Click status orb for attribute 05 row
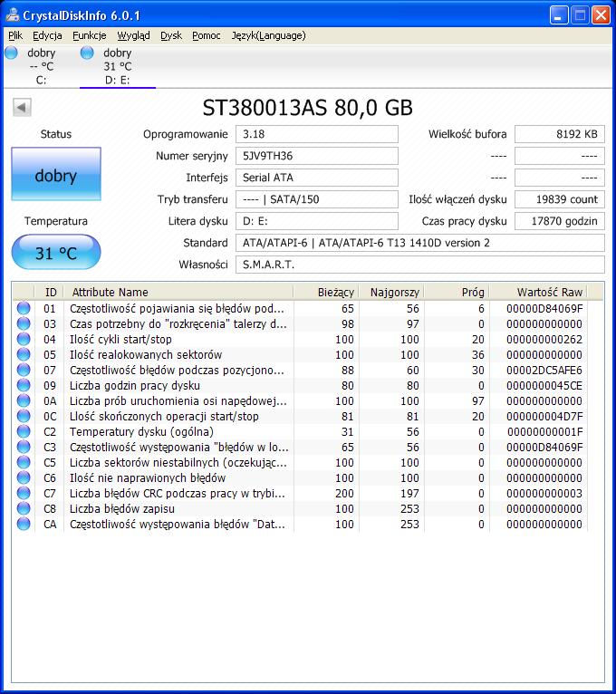 (x=24, y=354)
